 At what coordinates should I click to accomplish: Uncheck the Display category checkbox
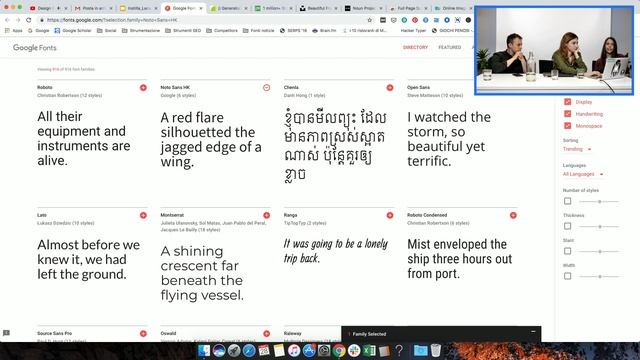[567, 102]
